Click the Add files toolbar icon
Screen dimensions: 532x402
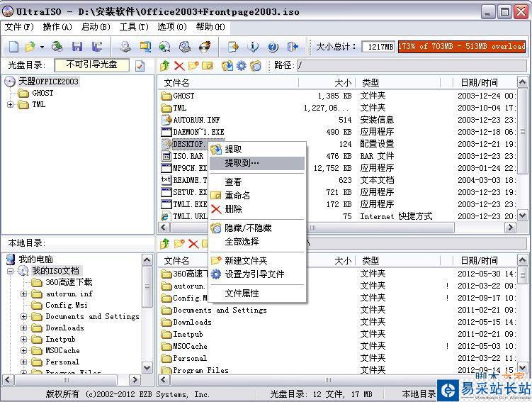click(233, 47)
